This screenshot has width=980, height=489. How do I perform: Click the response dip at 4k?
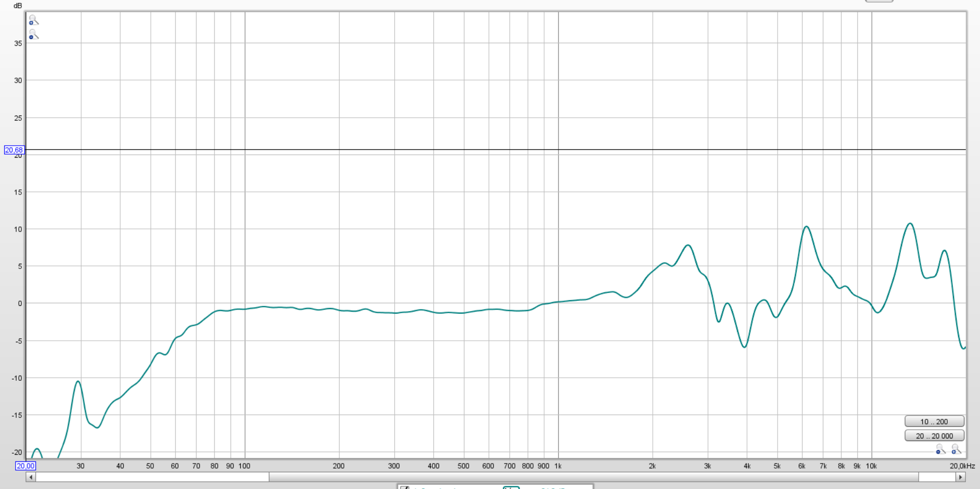pyautogui.click(x=745, y=346)
